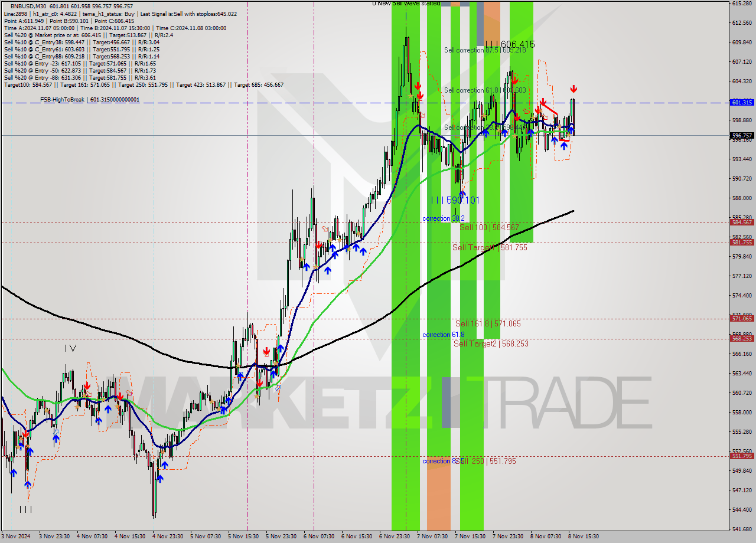Click the 'Point A:611.949' info line
Viewport: 756px width, 543px height.
point(69,21)
